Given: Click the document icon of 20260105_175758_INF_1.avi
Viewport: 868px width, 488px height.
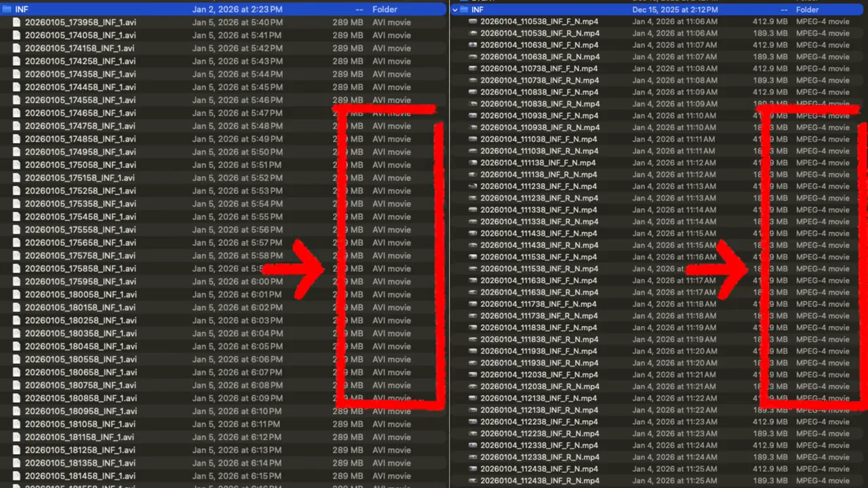Looking at the screenshot, I should 16,256.
